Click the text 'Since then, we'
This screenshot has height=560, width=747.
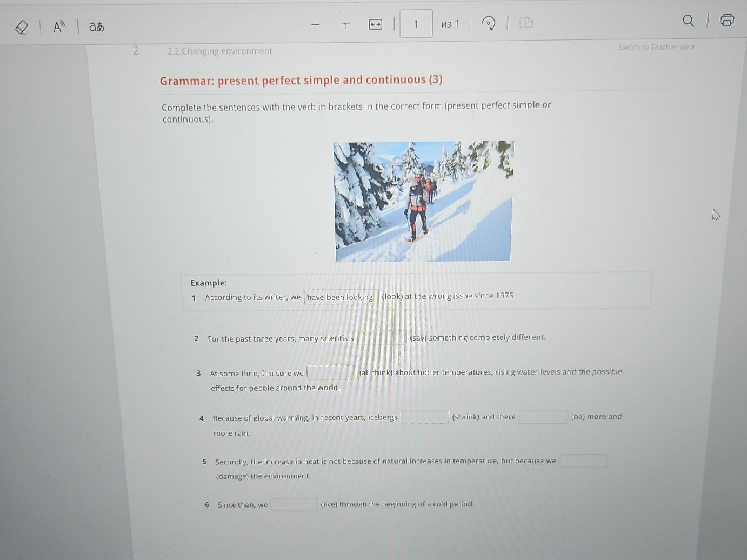pyautogui.click(x=243, y=505)
